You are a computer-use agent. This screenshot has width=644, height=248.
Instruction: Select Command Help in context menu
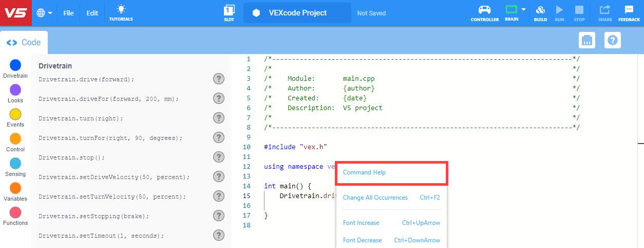click(x=364, y=172)
